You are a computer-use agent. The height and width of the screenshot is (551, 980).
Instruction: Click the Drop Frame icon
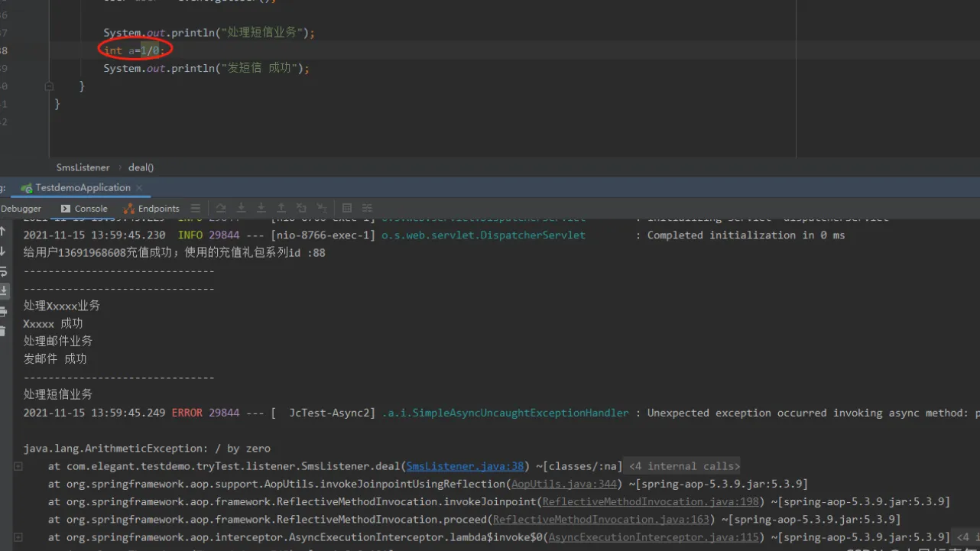pos(301,208)
